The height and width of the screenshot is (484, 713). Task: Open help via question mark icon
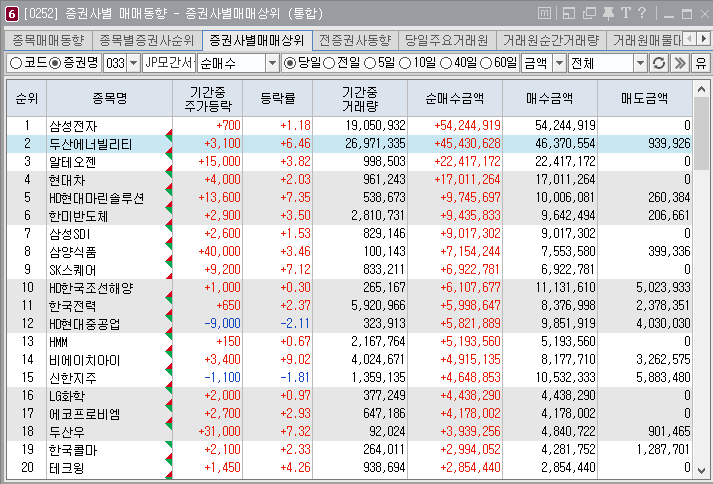[642, 13]
